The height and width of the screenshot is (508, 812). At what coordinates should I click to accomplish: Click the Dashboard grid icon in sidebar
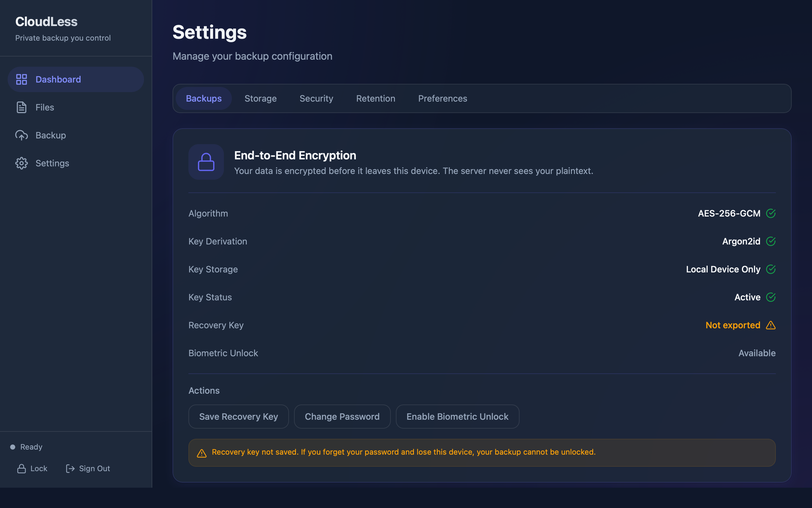[x=22, y=79]
